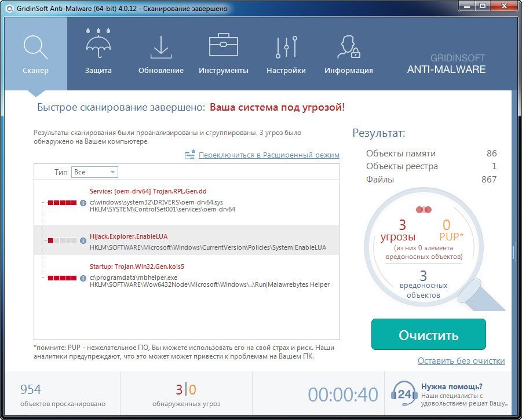Click the advanced mode list icon
522x420 pixels.
(x=190, y=155)
